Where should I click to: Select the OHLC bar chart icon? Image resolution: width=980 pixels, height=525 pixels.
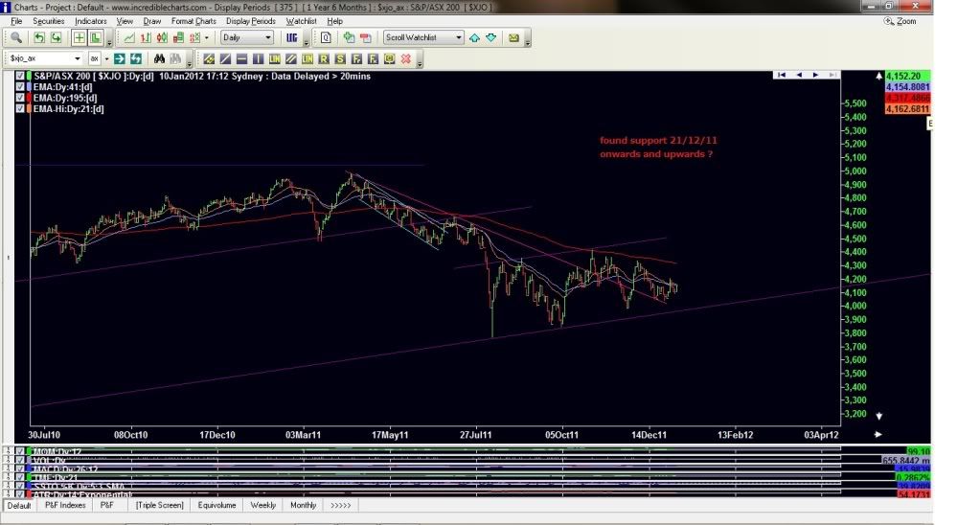(146, 37)
